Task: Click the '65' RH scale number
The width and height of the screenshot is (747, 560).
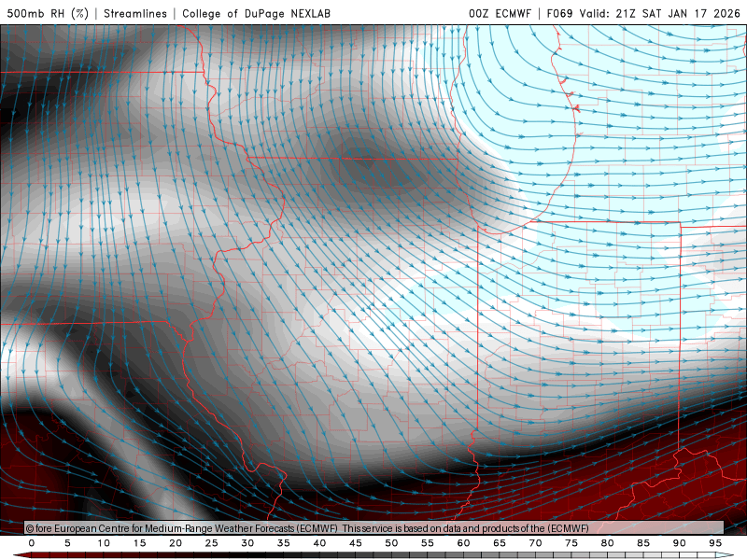Action: coord(500,543)
